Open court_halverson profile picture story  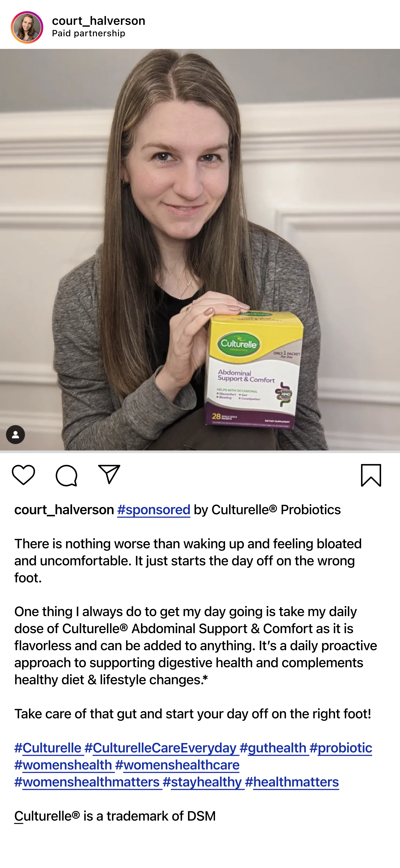[27, 27]
